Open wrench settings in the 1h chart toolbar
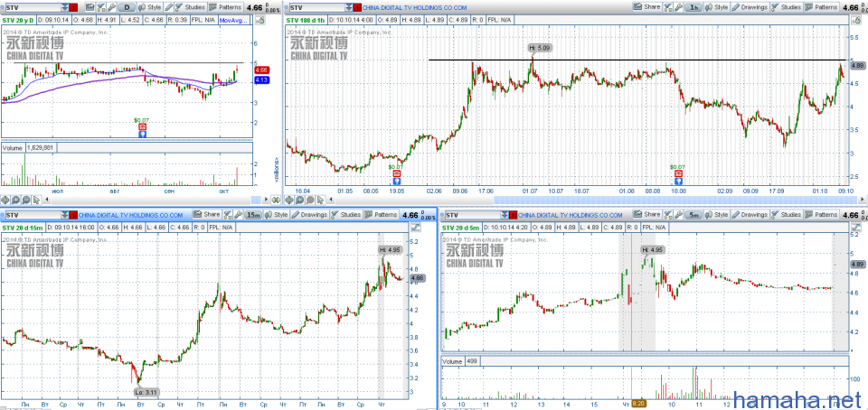Viewport: 868px width, 410px height. tap(678, 7)
